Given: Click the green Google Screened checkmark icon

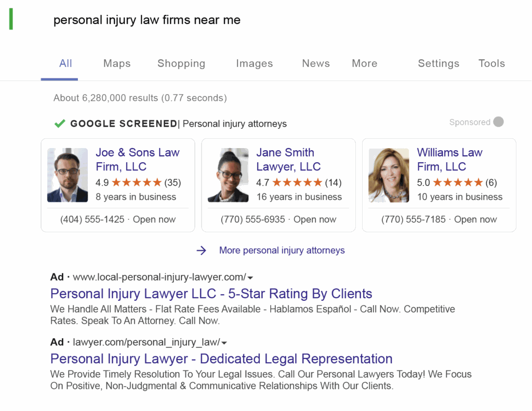Looking at the screenshot, I should [x=60, y=124].
